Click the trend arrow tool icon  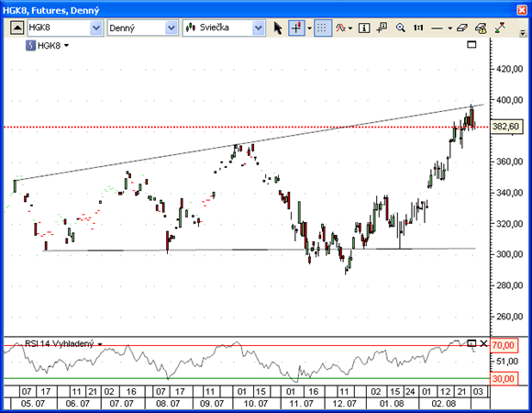point(500,28)
